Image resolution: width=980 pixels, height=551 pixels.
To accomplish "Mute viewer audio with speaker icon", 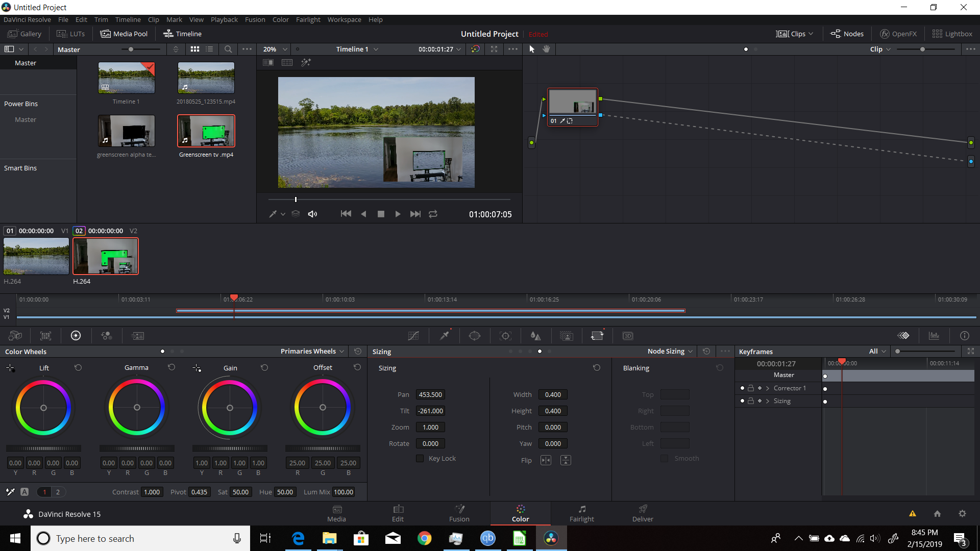I will 312,214.
